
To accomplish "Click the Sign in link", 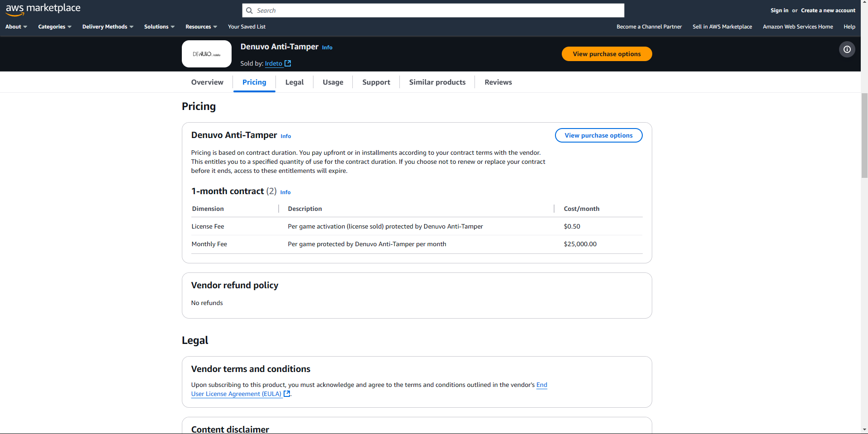I will pyautogui.click(x=779, y=10).
